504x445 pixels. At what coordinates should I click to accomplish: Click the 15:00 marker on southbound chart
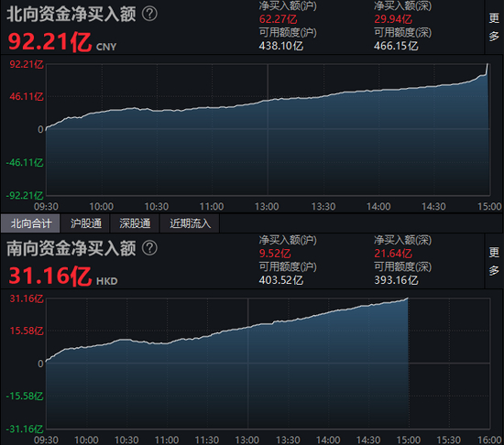[x=408, y=440]
